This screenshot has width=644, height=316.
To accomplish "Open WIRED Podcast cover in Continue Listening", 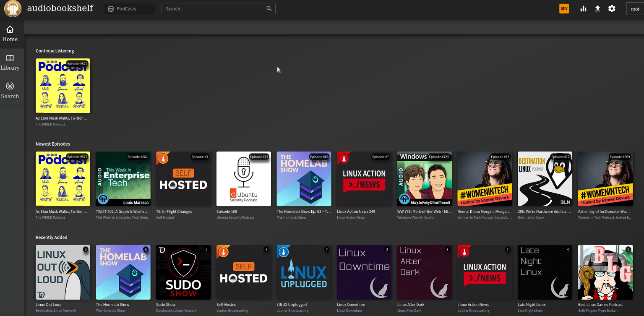I will pos(63,86).
